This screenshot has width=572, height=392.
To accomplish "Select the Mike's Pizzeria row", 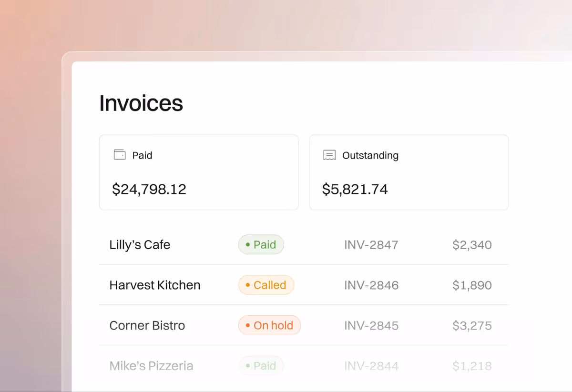I will 305,366.
